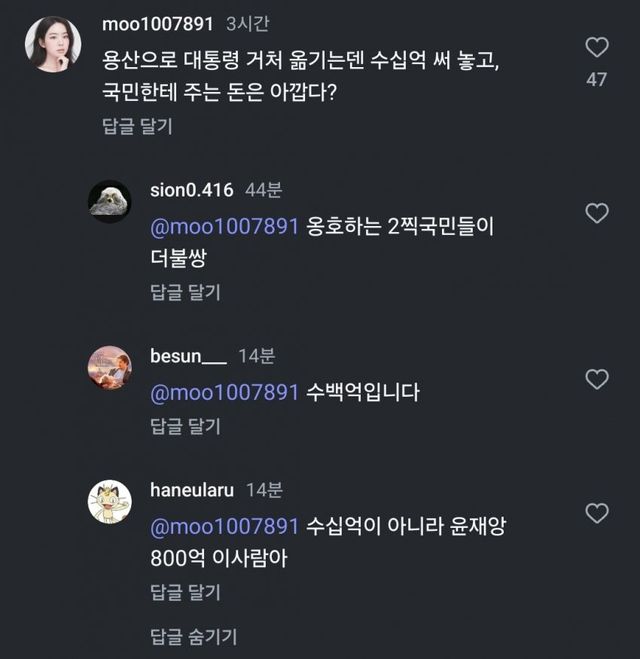Open besun___'s profile avatar
Image resolution: width=640 pixels, height=659 pixels.
pos(109,368)
